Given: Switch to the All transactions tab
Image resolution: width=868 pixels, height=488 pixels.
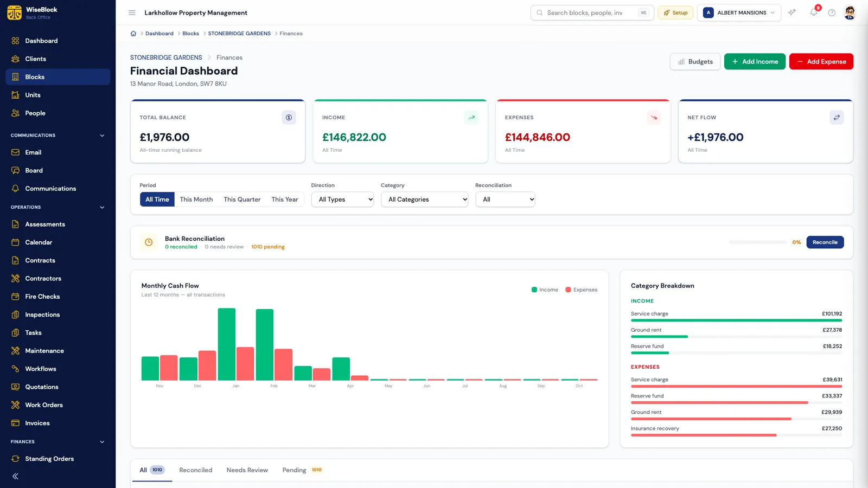Looking at the screenshot, I should 152,470.
